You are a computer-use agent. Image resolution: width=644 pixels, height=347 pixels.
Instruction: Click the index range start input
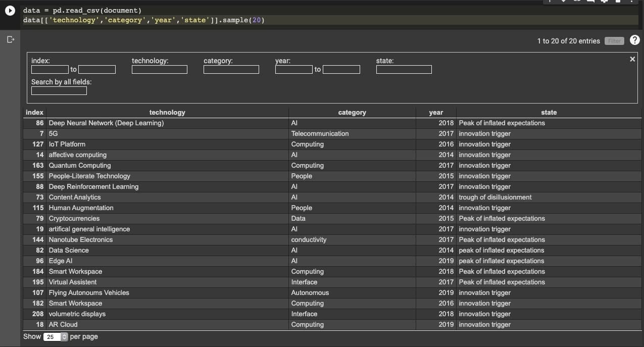pyautogui.click(x=51, y=69)
